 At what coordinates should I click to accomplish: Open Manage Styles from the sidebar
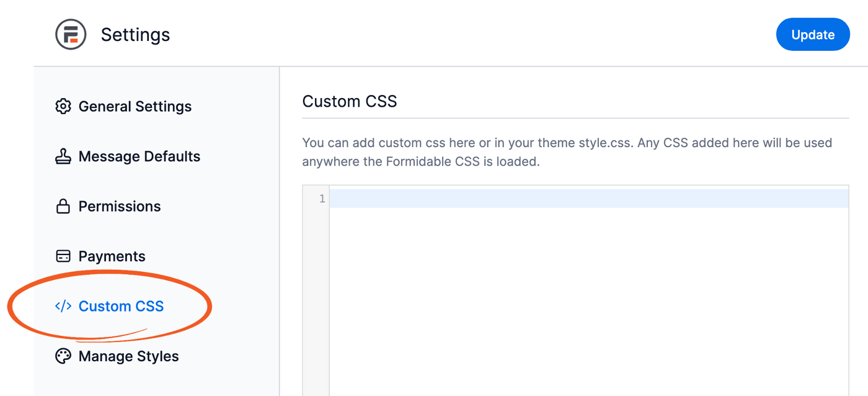[x=129, y=356]
